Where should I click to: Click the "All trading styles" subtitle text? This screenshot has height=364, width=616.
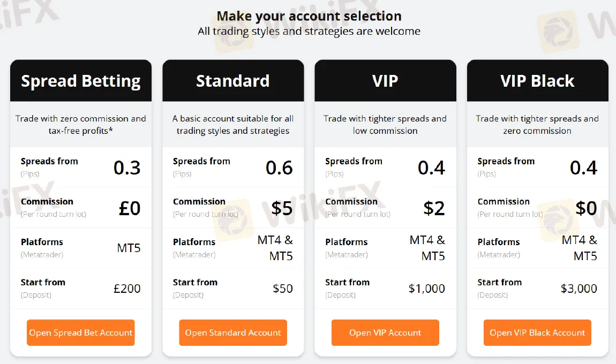pyautogui.click(x=309, y=31)
